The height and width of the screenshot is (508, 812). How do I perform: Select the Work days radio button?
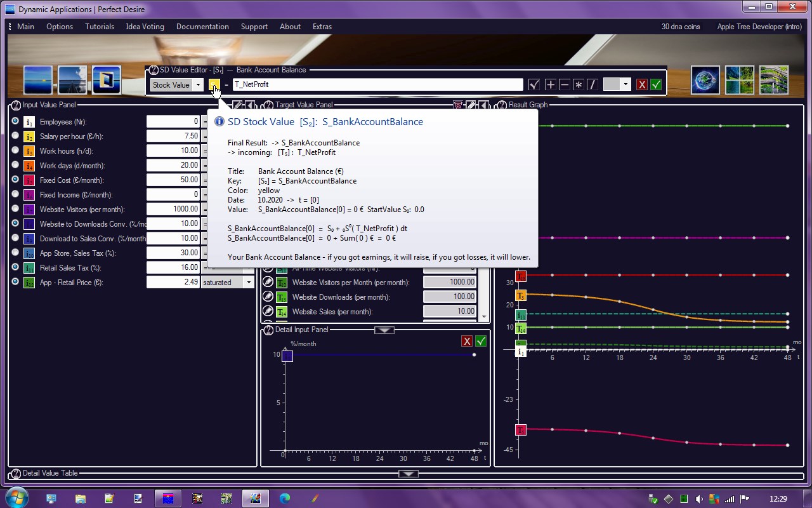coord(15,164)
